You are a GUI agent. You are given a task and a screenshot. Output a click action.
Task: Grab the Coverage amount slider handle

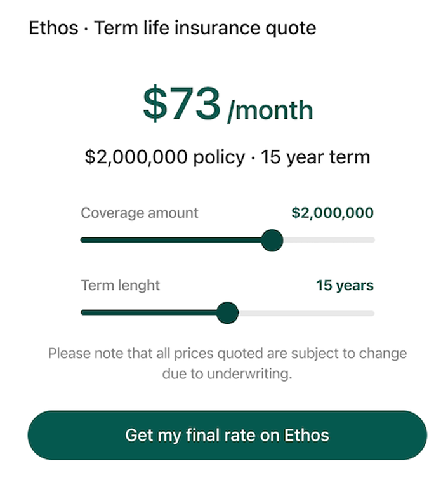272,240
